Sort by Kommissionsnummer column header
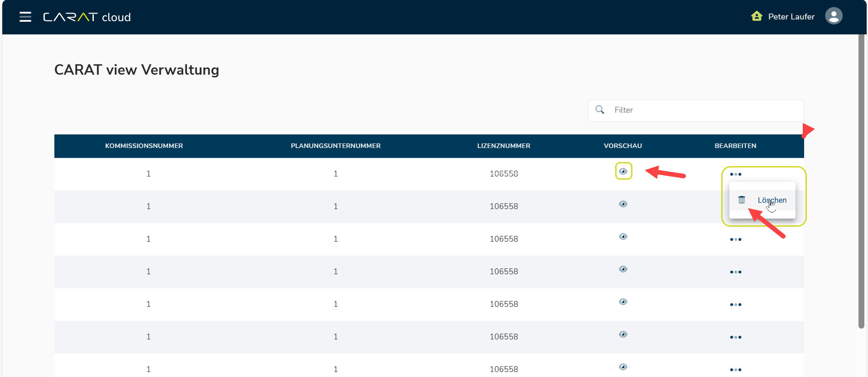868x377 pixels. [x=144, y=146]
